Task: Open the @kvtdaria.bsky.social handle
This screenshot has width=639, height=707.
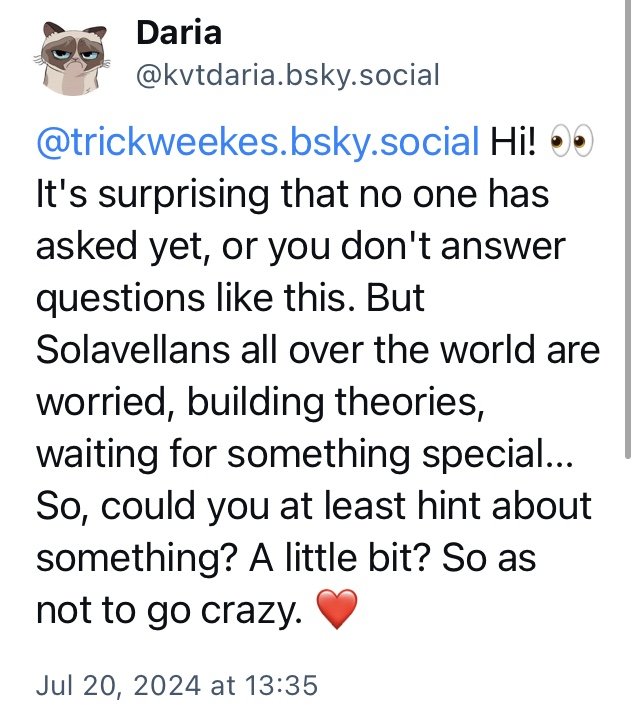Action: [x=287, y=76]
